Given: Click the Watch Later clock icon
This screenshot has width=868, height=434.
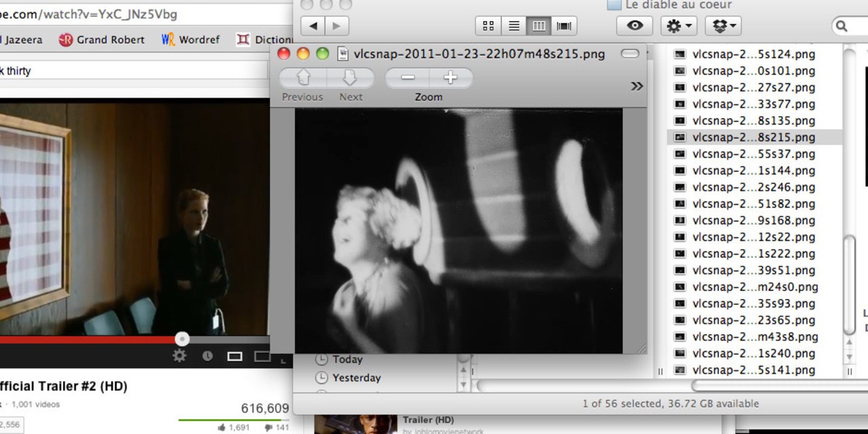Looking at the screenshot, I should [208, 356].
